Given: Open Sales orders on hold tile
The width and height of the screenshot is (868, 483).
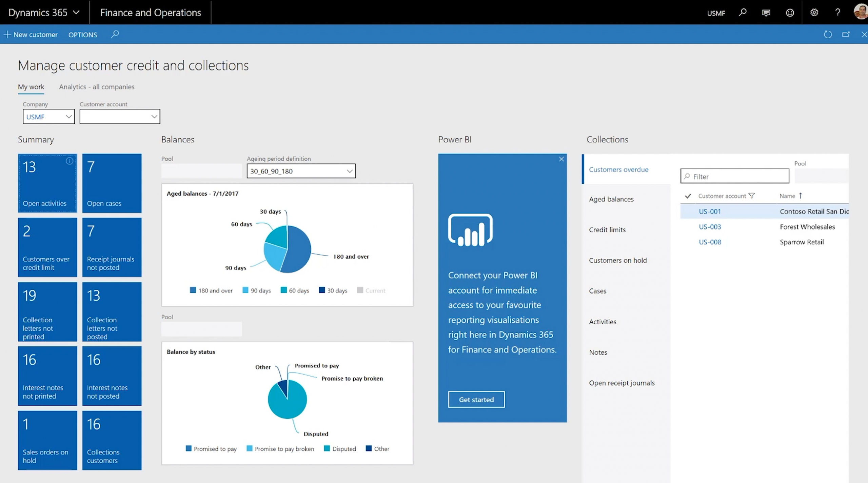Looking at the screenshot, I should (x=47, y=440).
